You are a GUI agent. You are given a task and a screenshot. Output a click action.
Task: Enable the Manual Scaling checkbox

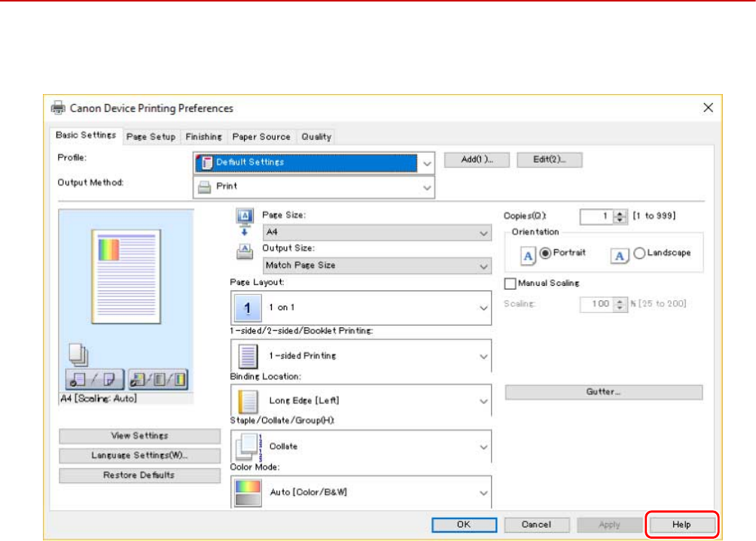[x=510, y=283]
